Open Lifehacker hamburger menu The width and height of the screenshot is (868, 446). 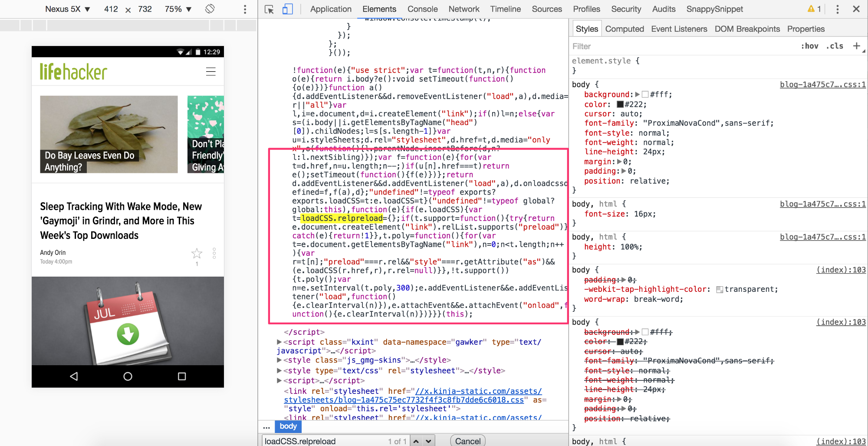click(x=211, y=72)
